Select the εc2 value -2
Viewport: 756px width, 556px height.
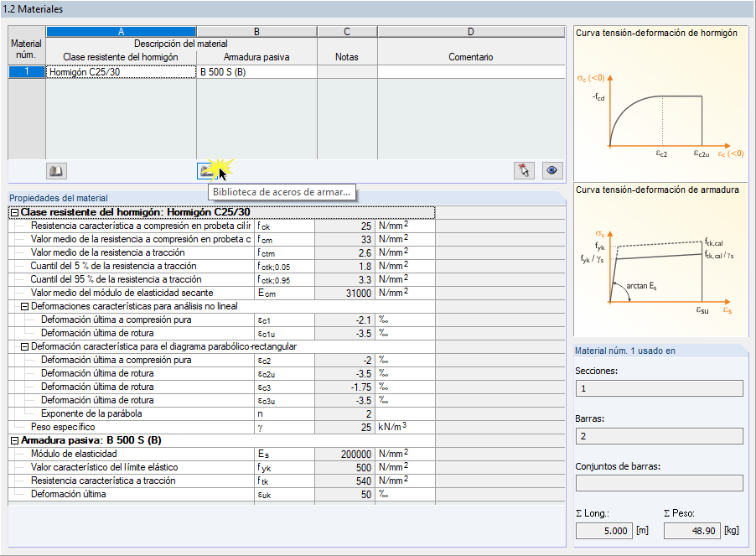[x=344, y=361]
